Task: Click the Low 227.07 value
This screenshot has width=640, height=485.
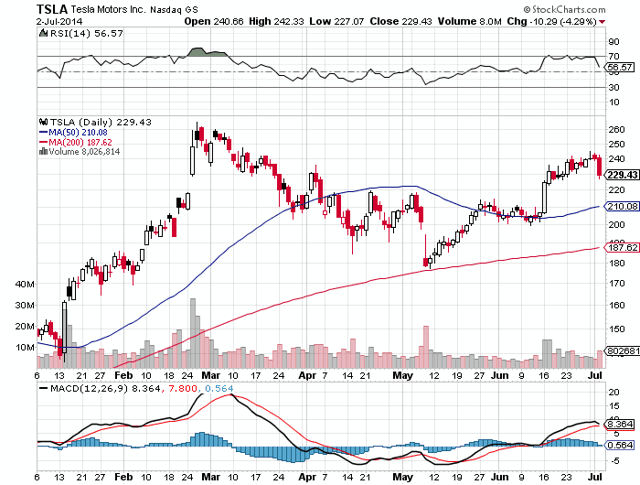Action: click(336, 22)
